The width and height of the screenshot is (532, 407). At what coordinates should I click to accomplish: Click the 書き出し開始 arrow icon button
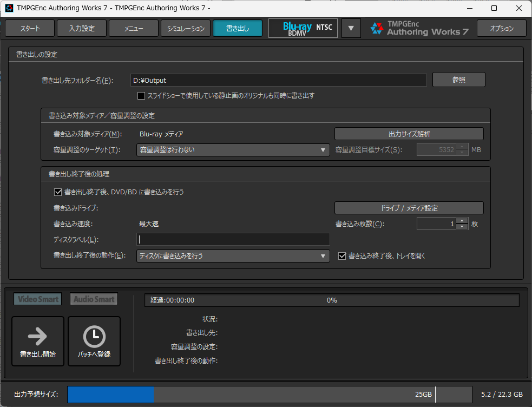tap(37, 341)
